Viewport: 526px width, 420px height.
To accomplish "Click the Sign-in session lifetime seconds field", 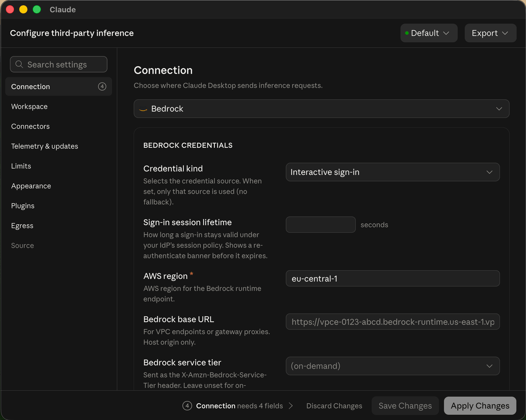I will pyautogui.click(x=320, y=224).
